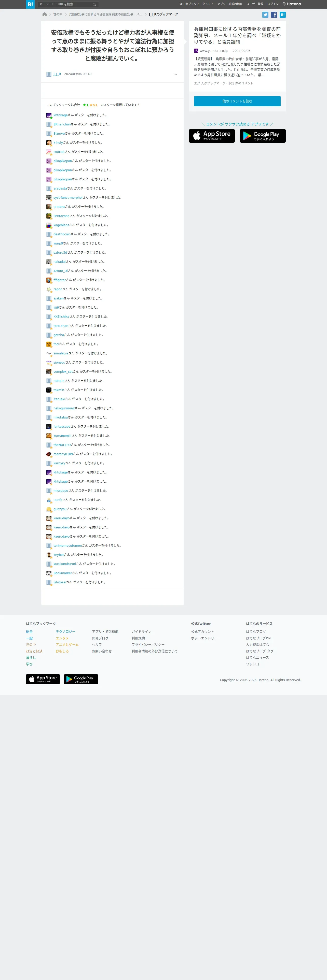Click 世の中 breadcrumb link
Viewport: 327px width, 980px height.
pyautogui.click(x=58, y=15)
